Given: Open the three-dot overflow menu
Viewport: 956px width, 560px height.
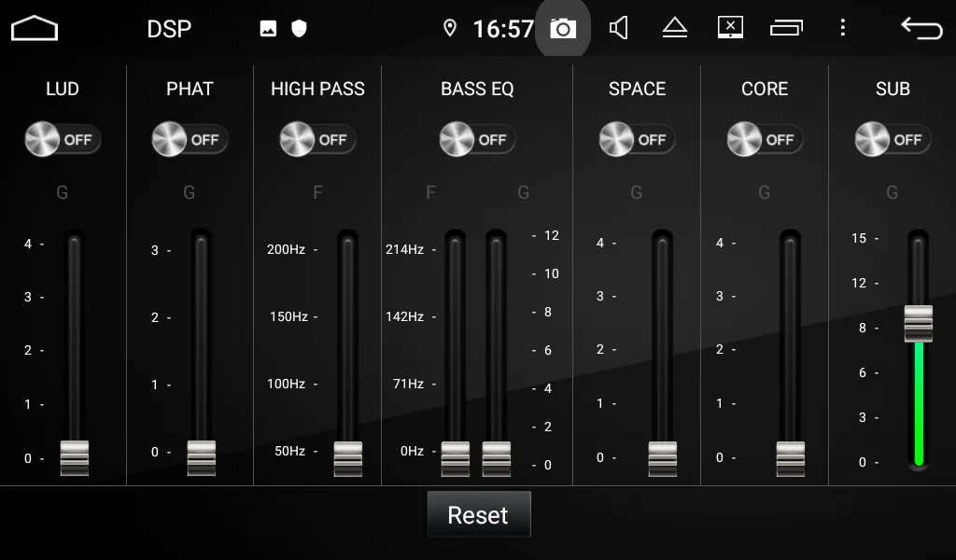Looking at the screenshot, I should pyautogui.click(x=842, y=28).
